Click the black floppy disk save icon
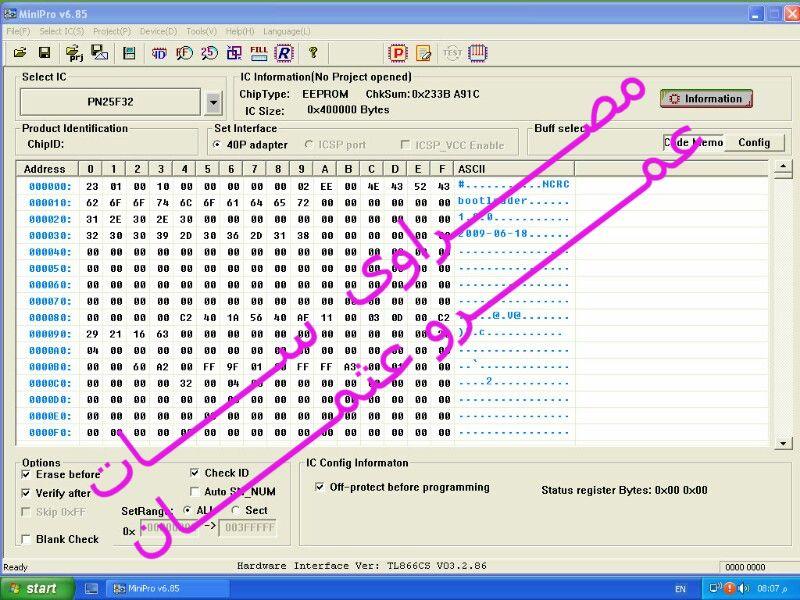The image size is (800, 600). (44, 53)
